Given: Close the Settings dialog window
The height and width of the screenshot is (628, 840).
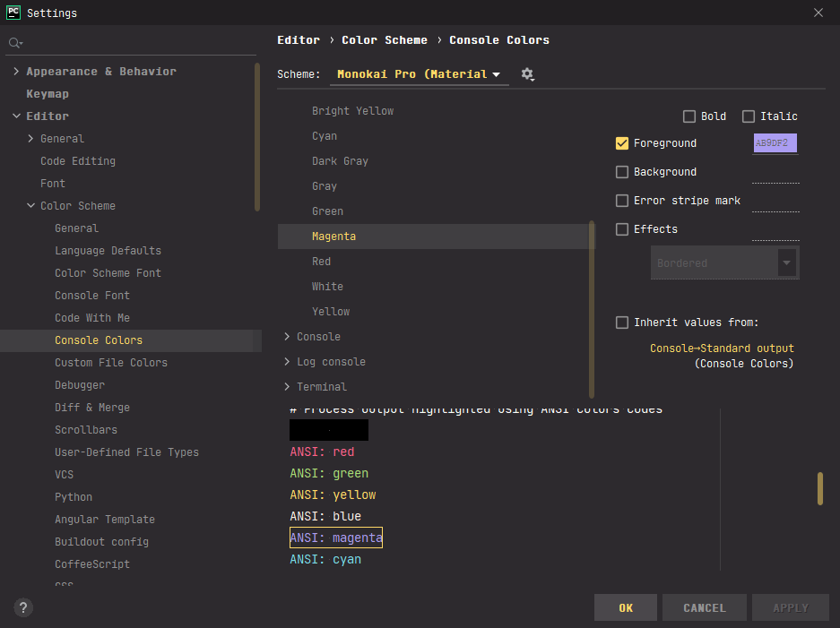Looking at the screenshot, I should pos(818,13).
